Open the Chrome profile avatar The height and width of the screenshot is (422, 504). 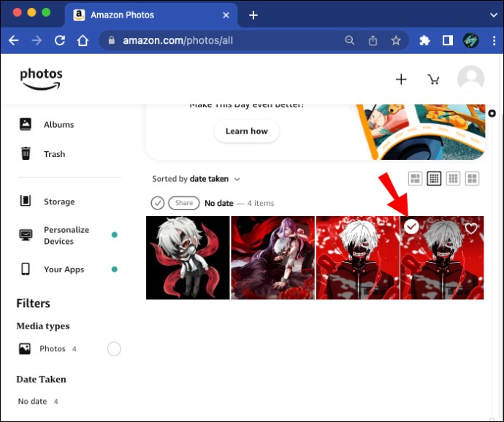(471, 40)
